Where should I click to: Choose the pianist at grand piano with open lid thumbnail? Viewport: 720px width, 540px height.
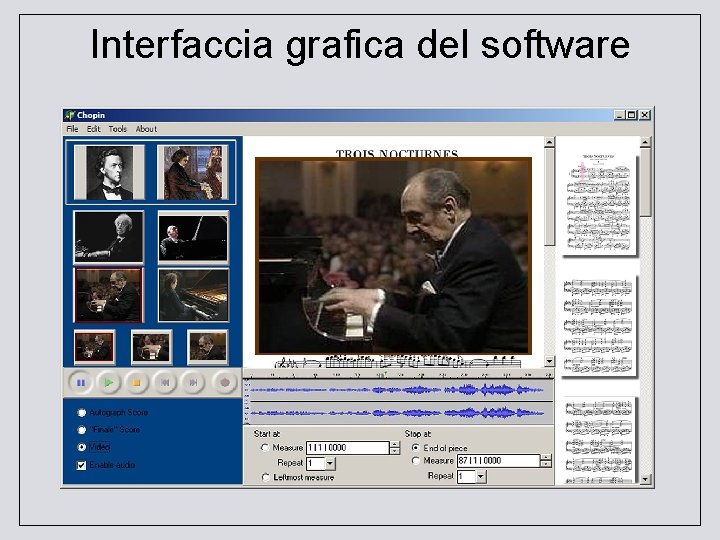click(x=193, y=237)
